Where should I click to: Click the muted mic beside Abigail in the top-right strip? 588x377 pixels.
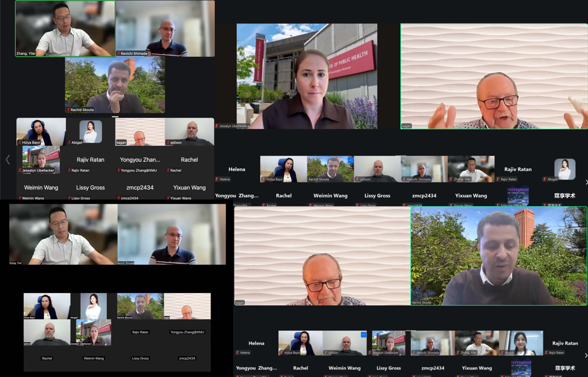point(545,180)
